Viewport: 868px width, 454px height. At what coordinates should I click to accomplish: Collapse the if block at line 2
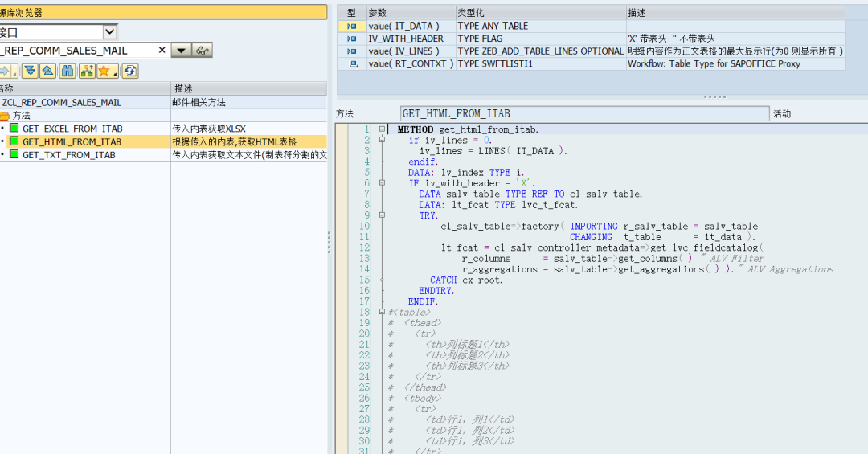point(382,140)
